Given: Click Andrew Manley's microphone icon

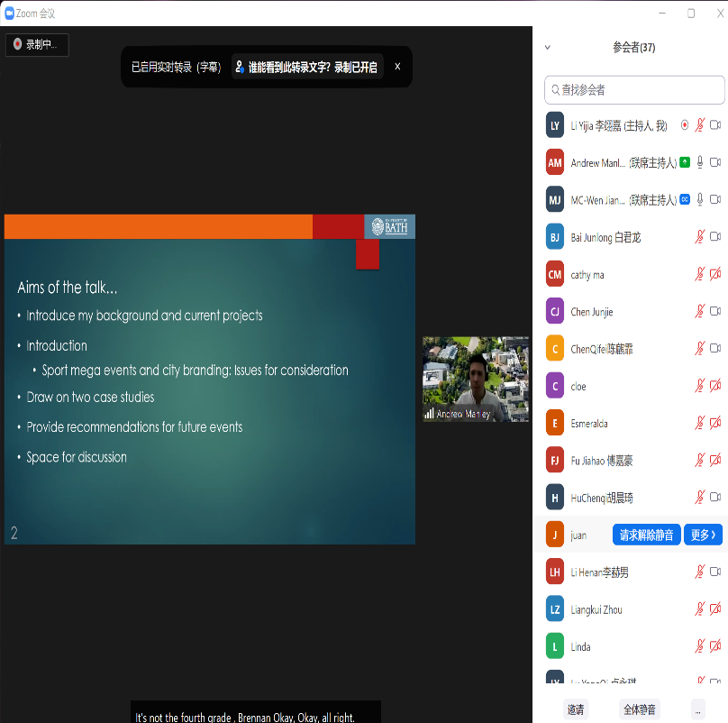Looking at the screenshot, I should point(699,162).
